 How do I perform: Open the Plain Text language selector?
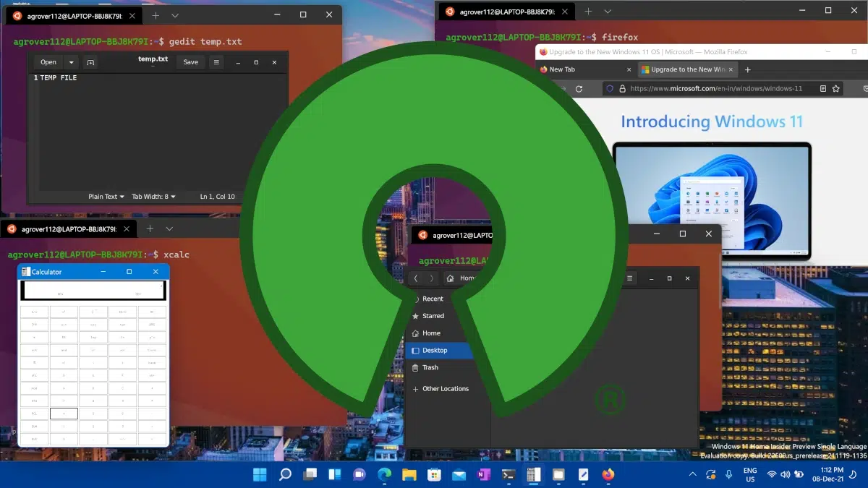105,196
